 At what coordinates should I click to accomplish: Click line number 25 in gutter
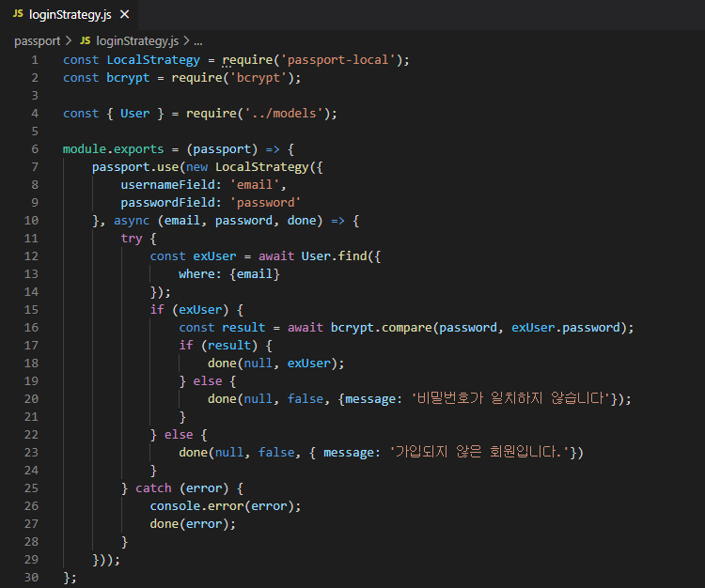click(31, 487)
